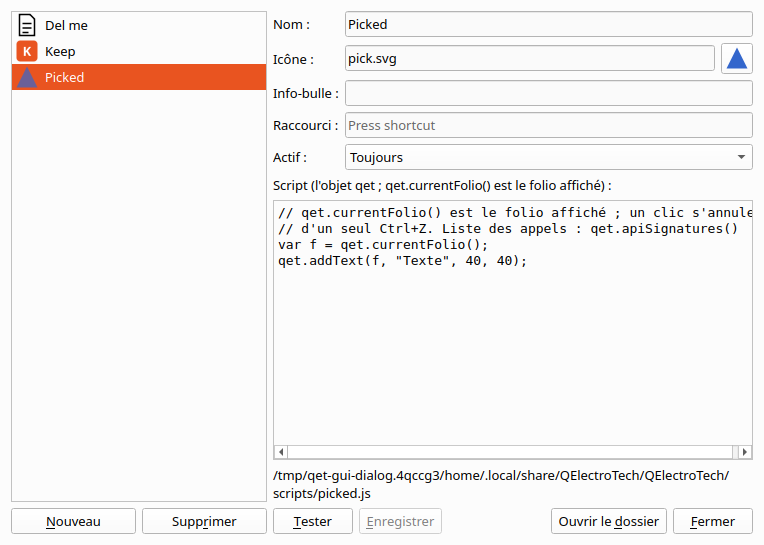This screenshot has width=764, height=545.
Task: Create a new script with Nouveau
Action: [74, 521]
